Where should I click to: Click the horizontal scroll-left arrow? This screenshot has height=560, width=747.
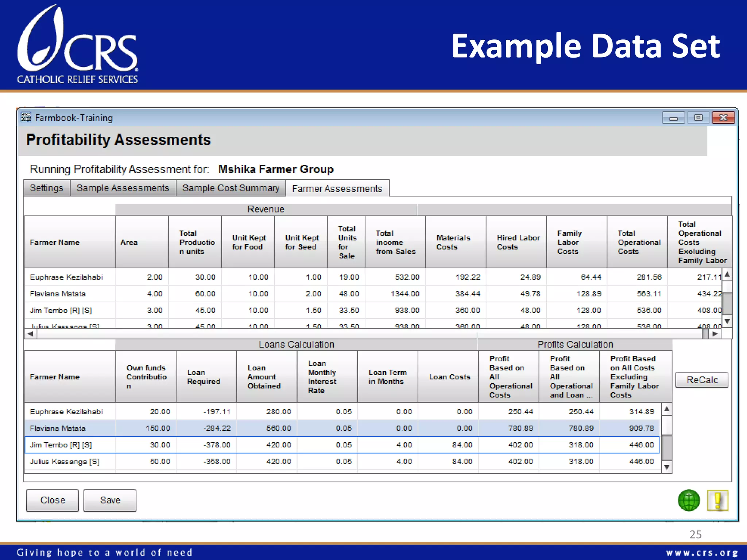(x=31, y=334)
